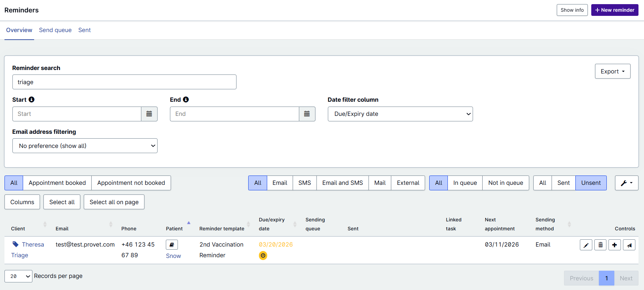
Task: Send the reminder with the paper plane icon
Action: pos(629,245)
